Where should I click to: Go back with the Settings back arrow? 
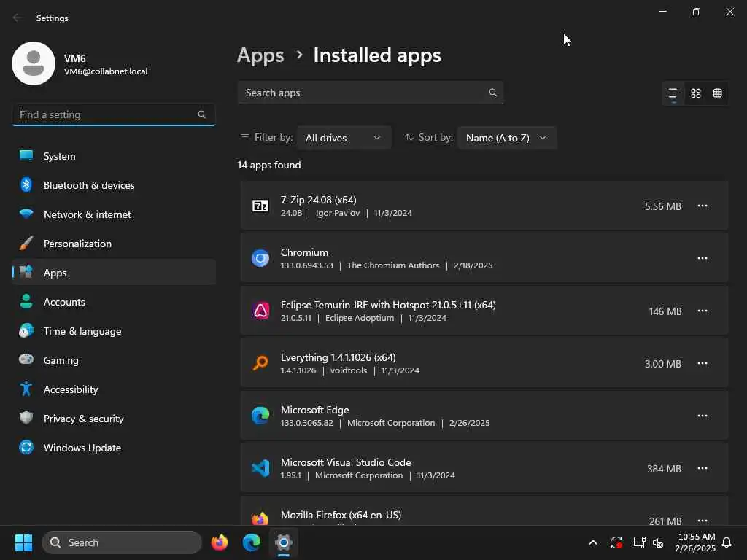18,17
